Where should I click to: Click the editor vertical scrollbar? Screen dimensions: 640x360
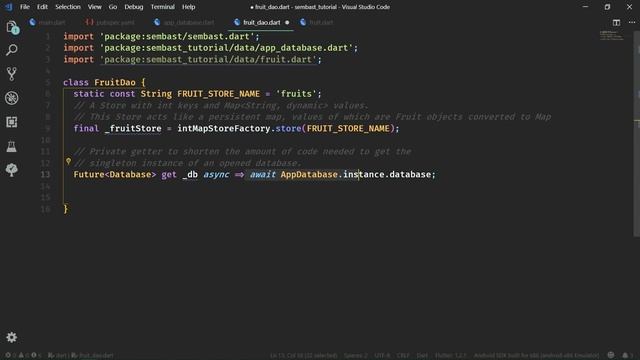(636, 135)
